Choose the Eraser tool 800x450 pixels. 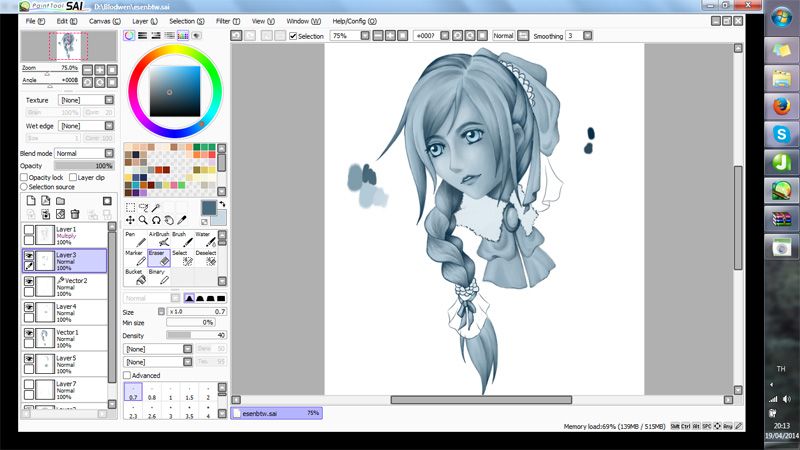159,258
